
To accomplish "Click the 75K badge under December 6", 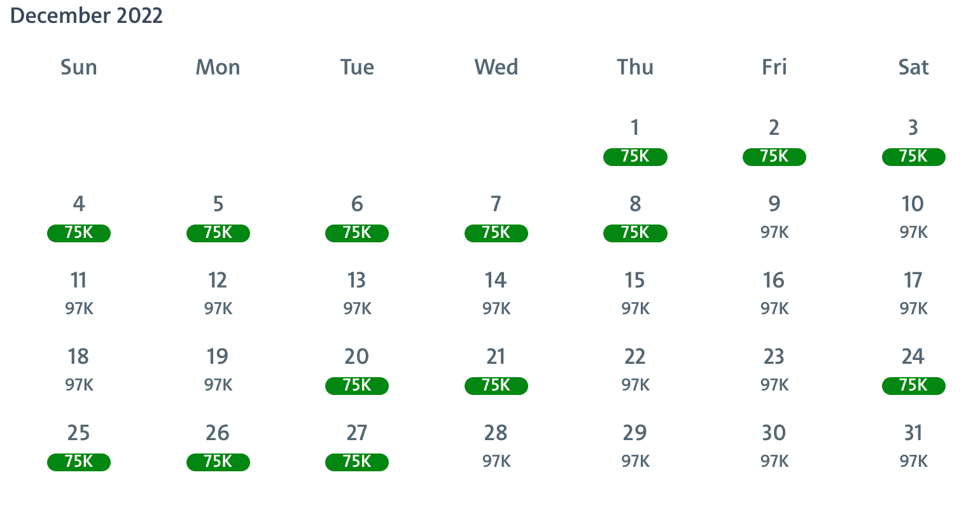I will 357,233.
